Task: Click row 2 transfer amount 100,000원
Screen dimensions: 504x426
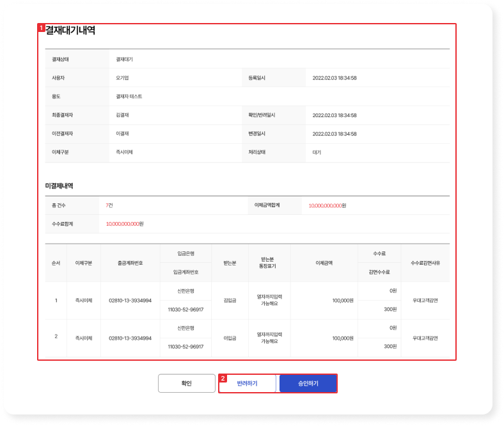Action: pyautogui.click(x=343, y=338)
